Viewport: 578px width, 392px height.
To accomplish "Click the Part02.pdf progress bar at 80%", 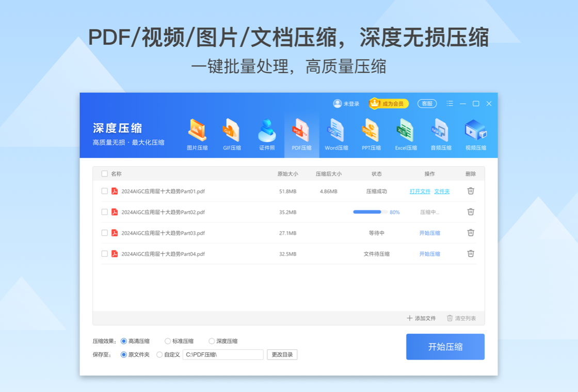I will (370, 212).
